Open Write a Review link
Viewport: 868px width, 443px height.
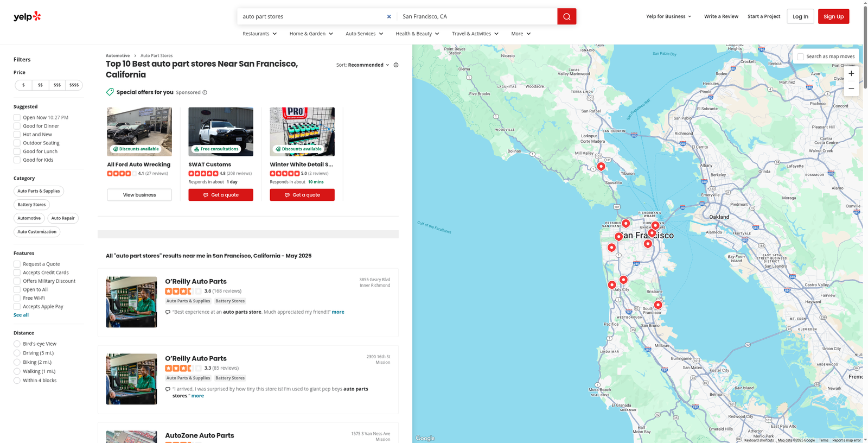721,16
